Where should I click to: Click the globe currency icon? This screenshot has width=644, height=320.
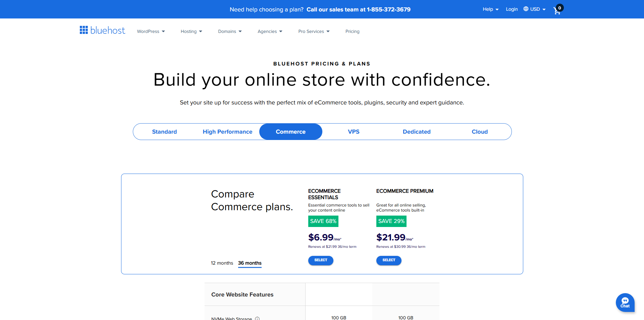pos(526,9)
